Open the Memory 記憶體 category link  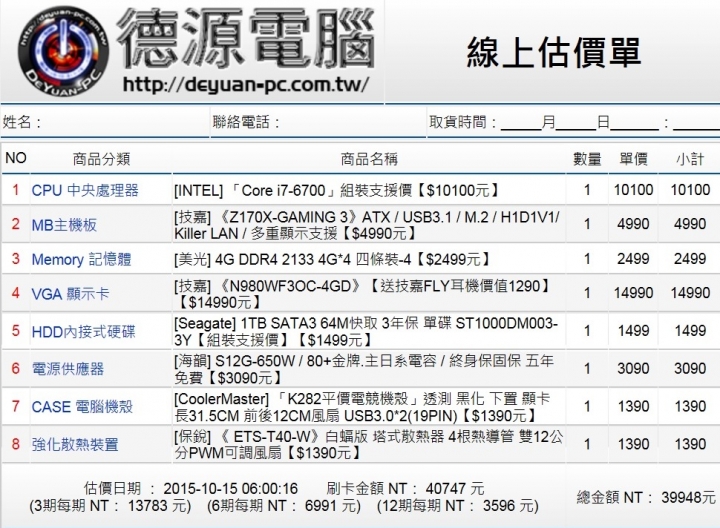[x=81, y=259]
